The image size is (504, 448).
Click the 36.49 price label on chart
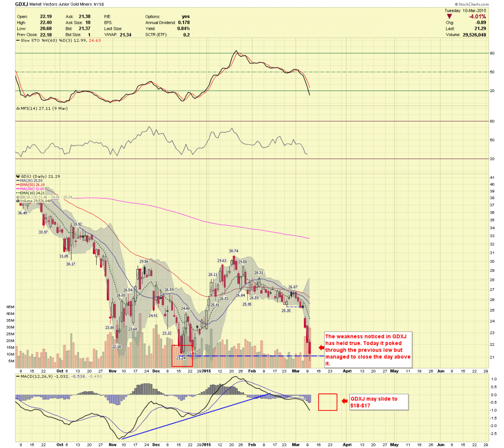tap(22, 213)
